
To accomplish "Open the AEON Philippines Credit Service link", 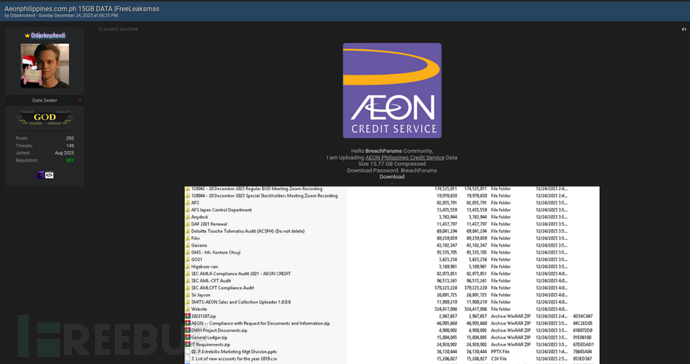I will click(x=404, y=158).
